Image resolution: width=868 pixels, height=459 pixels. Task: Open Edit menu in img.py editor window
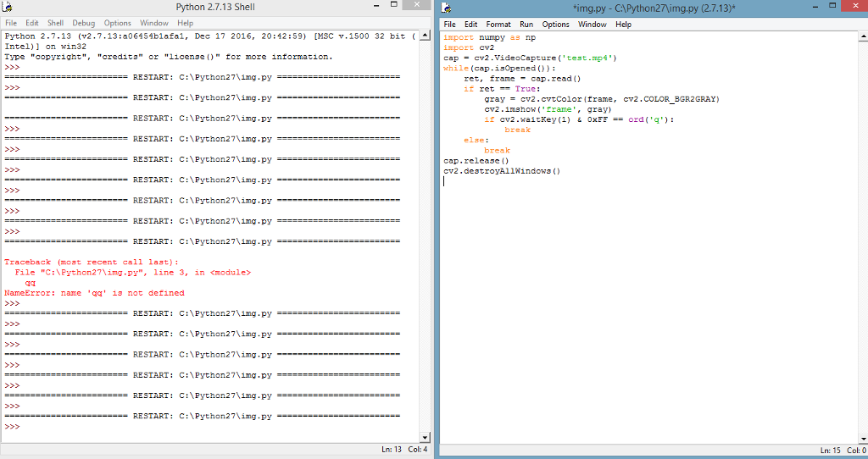[471, 25]
